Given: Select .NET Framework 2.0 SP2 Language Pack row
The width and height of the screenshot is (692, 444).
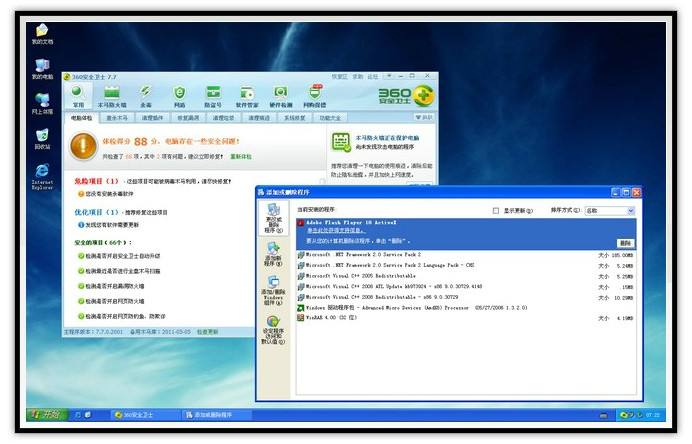Looking at the screenshot, I should [x=466, y=265].
